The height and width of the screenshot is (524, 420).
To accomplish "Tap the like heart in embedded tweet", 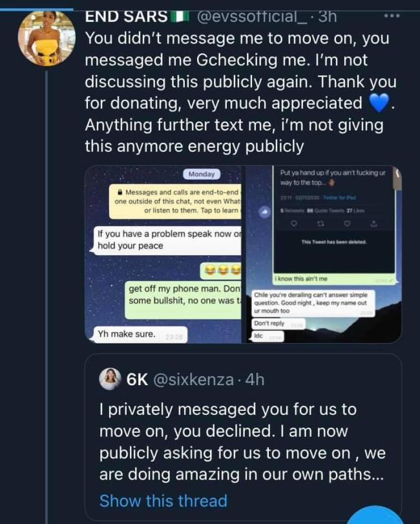I will [x=347, y=224].
